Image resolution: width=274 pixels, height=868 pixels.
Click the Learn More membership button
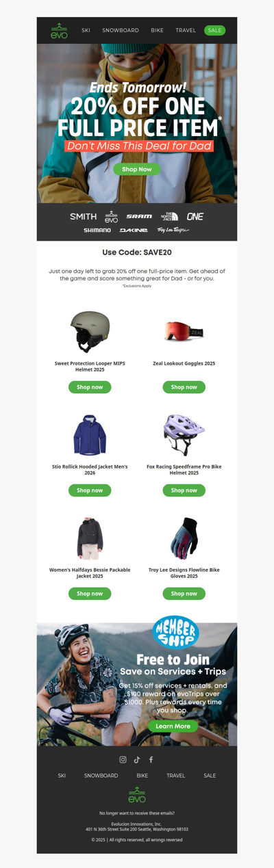173,726
